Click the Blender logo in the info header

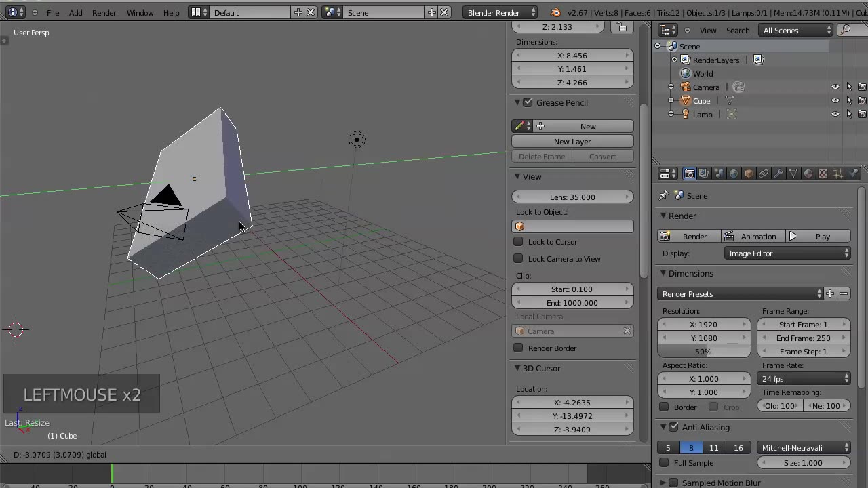(x=556, y=12)
